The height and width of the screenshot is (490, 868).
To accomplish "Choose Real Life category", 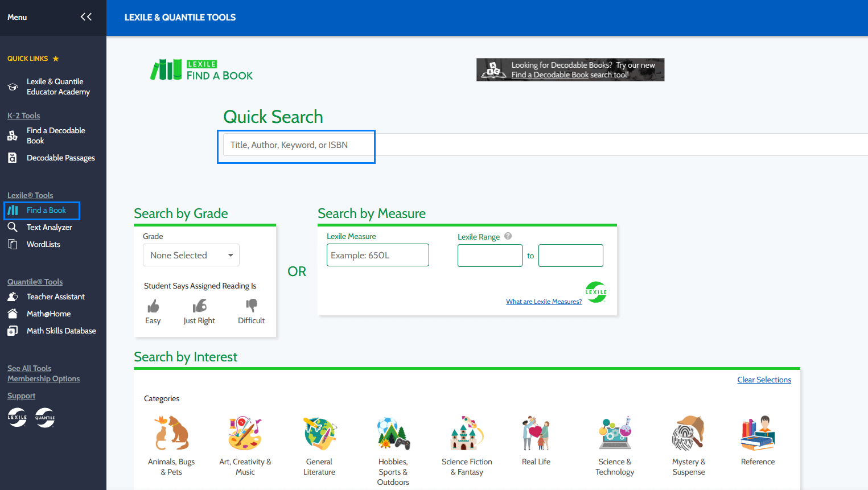I will pyautogui.click(x=536, y=440).
